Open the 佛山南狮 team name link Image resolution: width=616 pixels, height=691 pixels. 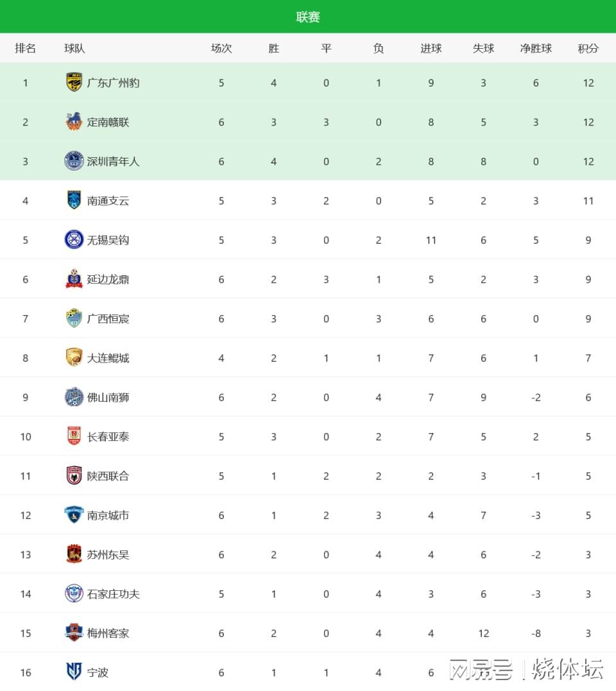[108, 397]
